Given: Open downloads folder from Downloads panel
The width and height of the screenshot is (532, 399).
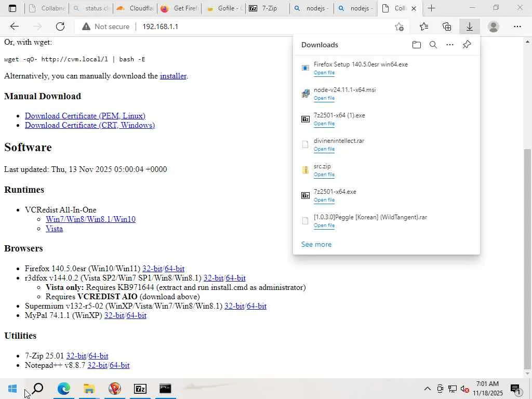Looking at the screenshot, I should pos(416,45).
